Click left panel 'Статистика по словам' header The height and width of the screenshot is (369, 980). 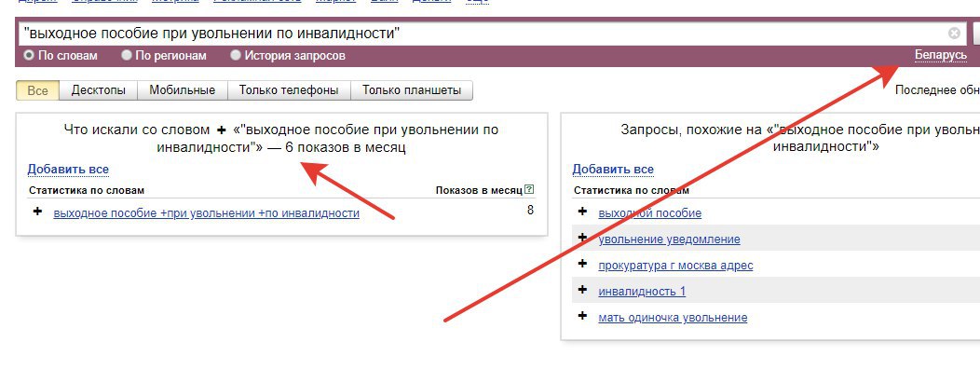(87, 190)
